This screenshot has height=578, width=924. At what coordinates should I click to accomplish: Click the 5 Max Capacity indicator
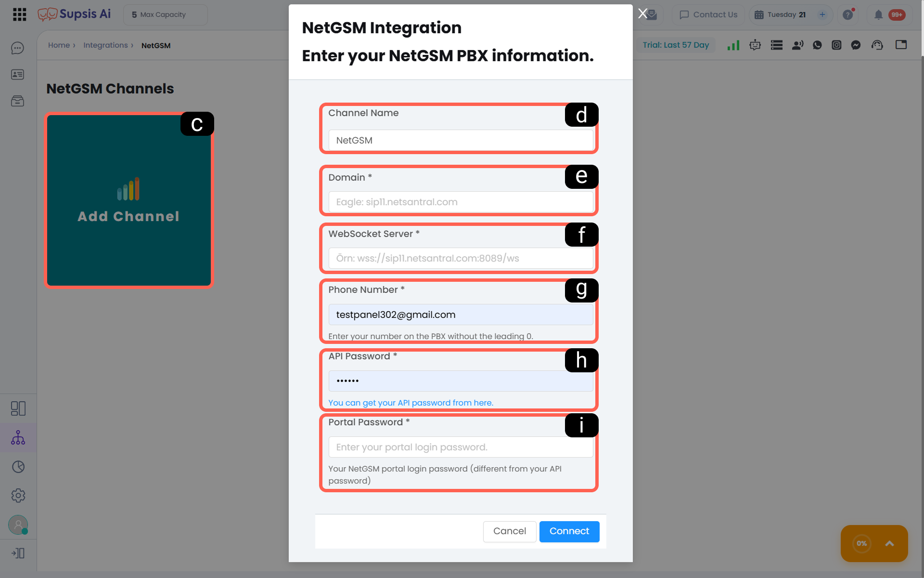point(166,15)
